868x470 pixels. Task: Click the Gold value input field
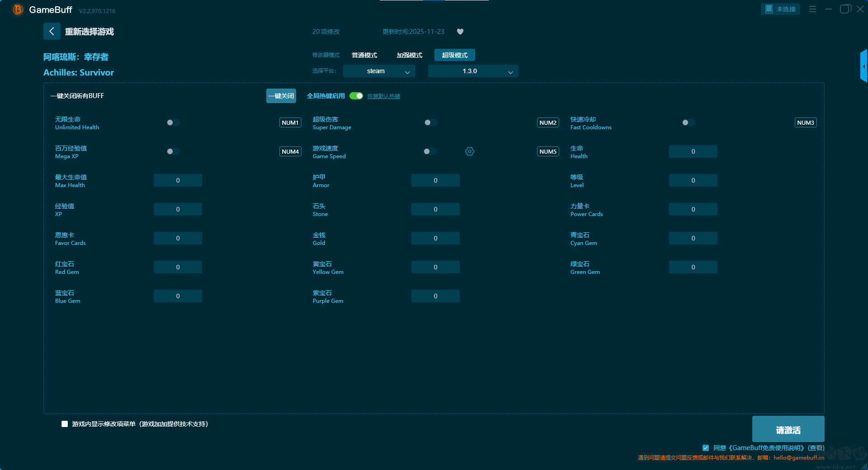(x=435, y=238)
